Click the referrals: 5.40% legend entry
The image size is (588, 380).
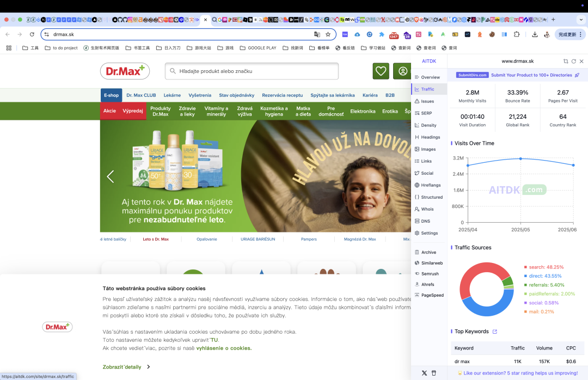point(544,285)
